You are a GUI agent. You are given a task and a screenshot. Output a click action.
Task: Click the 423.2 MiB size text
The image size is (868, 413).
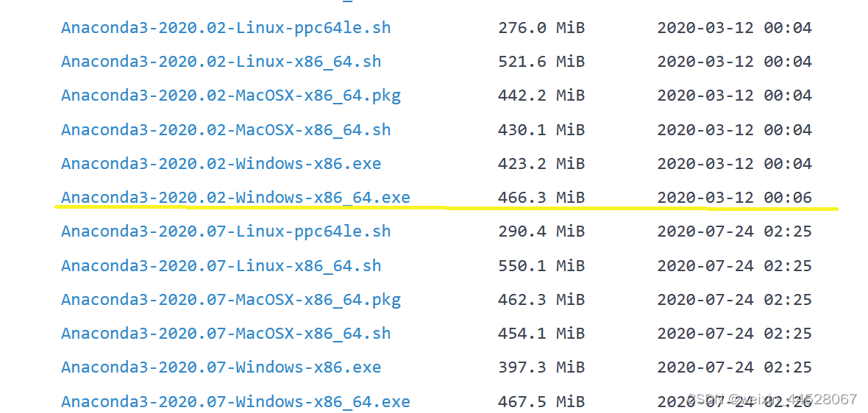(x=541, y=164)
